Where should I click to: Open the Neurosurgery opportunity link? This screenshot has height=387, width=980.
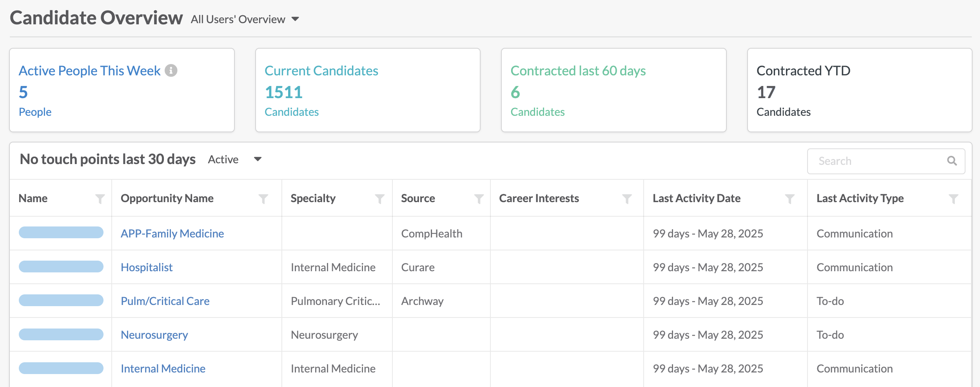(154, 335)
